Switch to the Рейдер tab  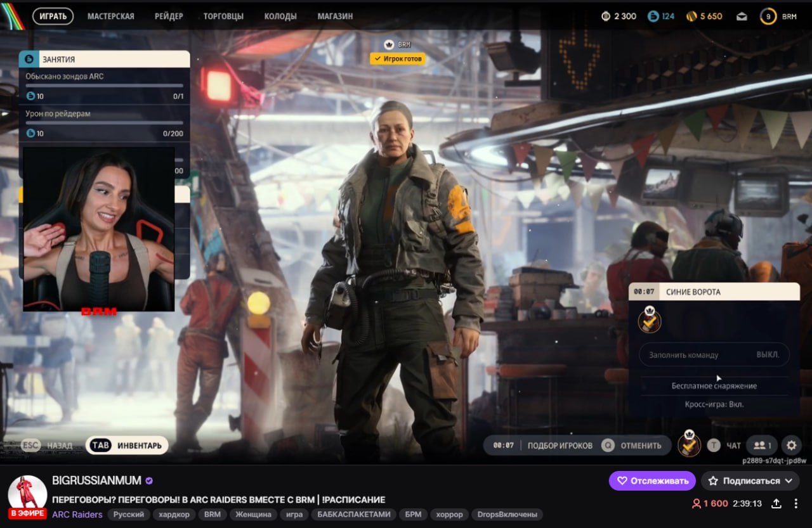tap(169, 16)
